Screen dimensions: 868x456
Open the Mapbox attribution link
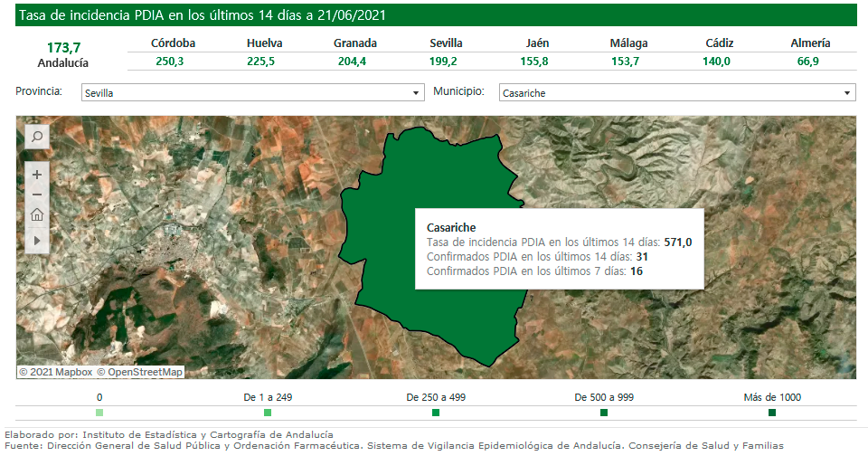56,372
